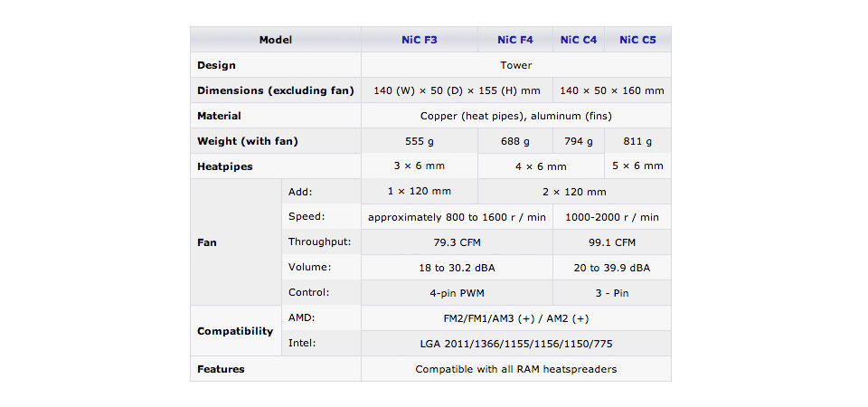868x407 pixels.
Task: Click the Model header cell
Action: (276, 40)
